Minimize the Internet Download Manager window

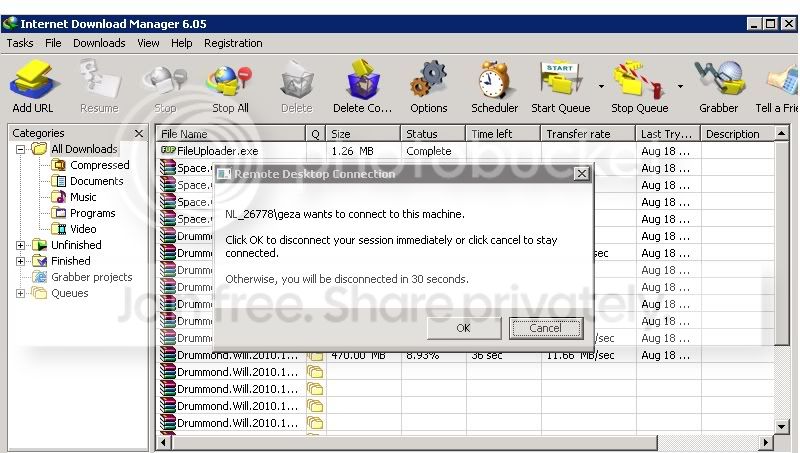754,23
